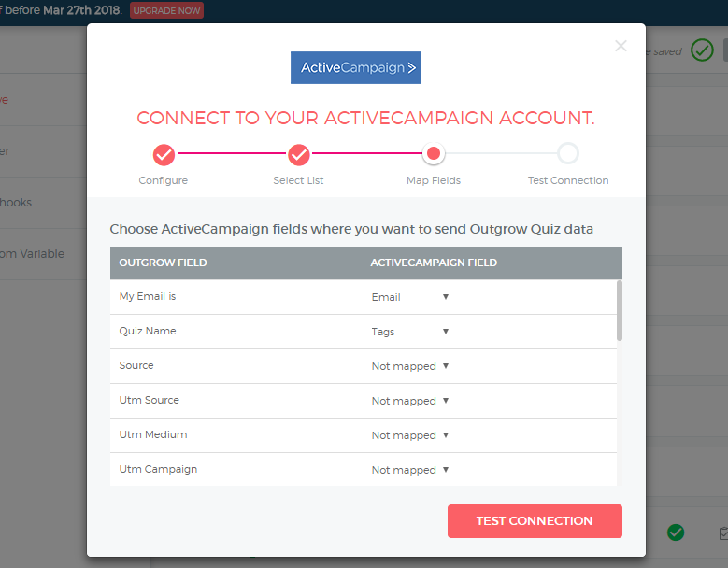Click the hooks item in background sidebar
Image resolution: width=728 pixels, height=568 pixels.
pos(16,203)
